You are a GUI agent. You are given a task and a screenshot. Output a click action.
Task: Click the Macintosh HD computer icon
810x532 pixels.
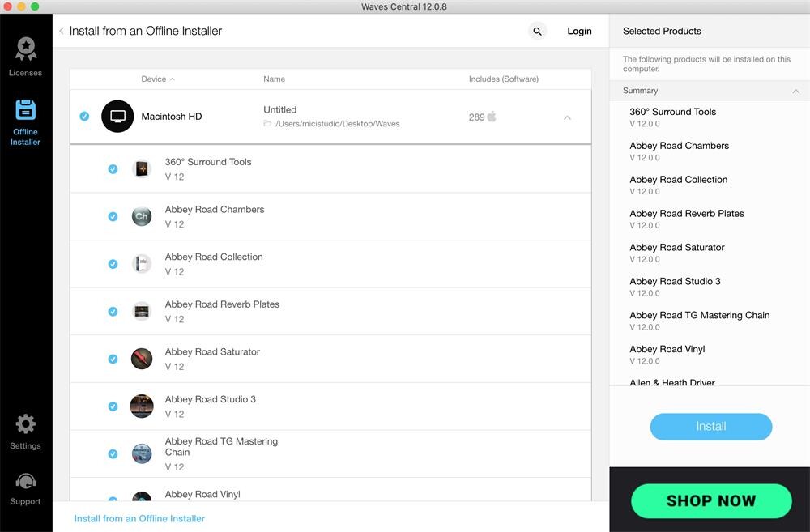pyautogui.click(x=117, y=117)
